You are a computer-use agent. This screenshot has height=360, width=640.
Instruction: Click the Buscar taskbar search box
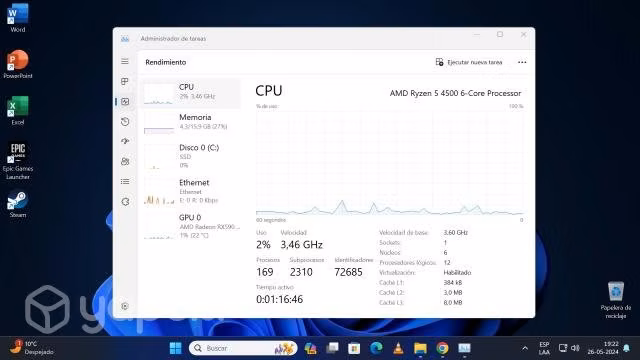[243, 348]
